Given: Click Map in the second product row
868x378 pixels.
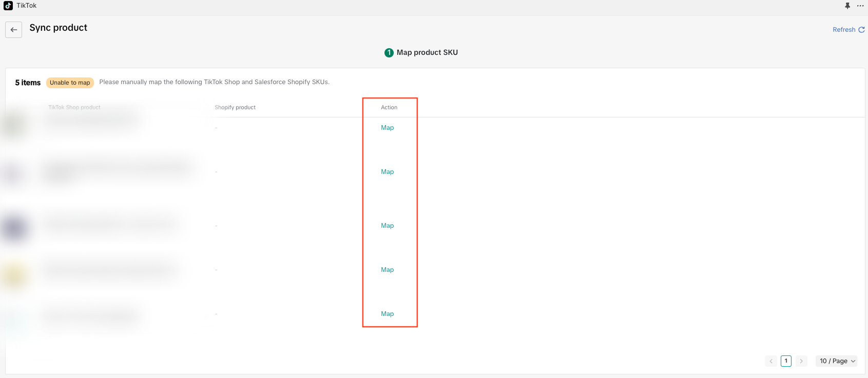Looking at the screenshot, I should (388, 172).
